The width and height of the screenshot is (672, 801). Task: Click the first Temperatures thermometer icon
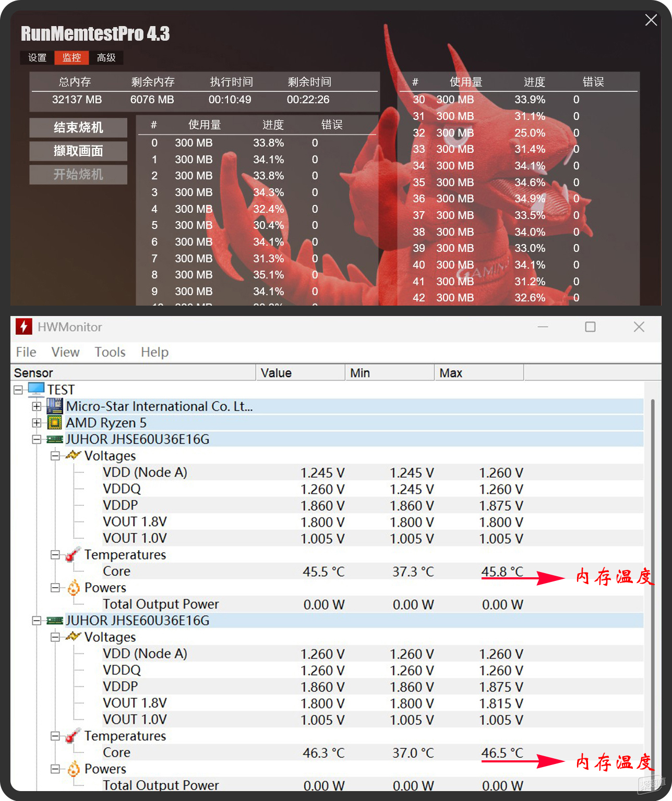tap(73, 554)
